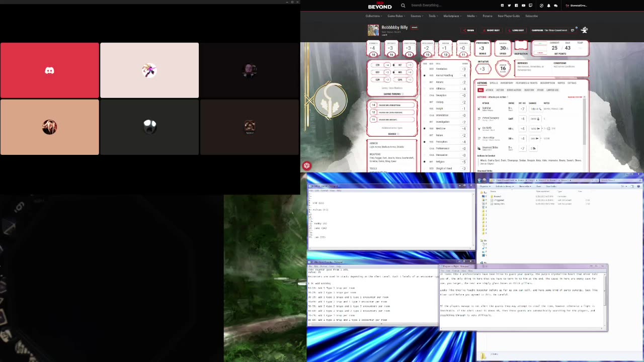This screenshot has height=362, width=644.
Task: Switch to the Features & Traits tab
Action: pos(526,83)
